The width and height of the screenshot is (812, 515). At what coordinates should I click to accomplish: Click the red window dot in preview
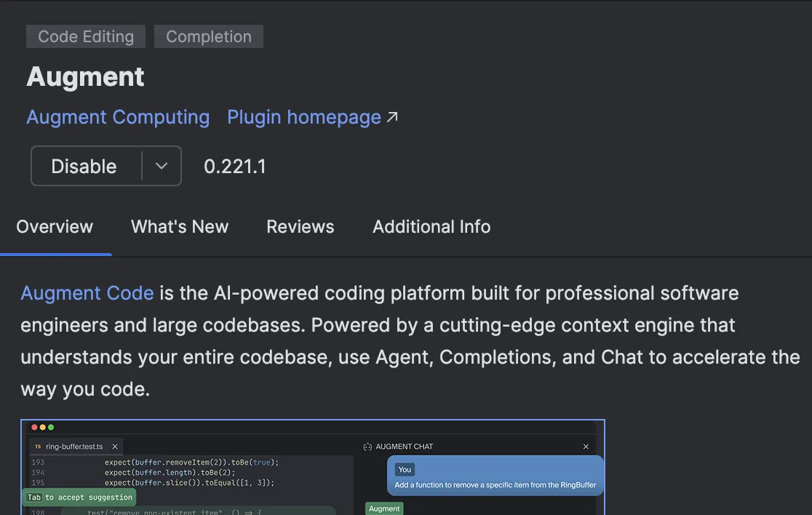point(34,427)
